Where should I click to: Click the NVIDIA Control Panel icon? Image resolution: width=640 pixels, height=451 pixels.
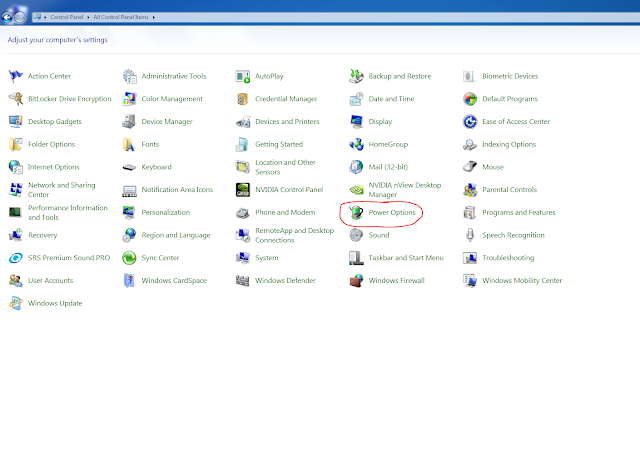point(243,190)
